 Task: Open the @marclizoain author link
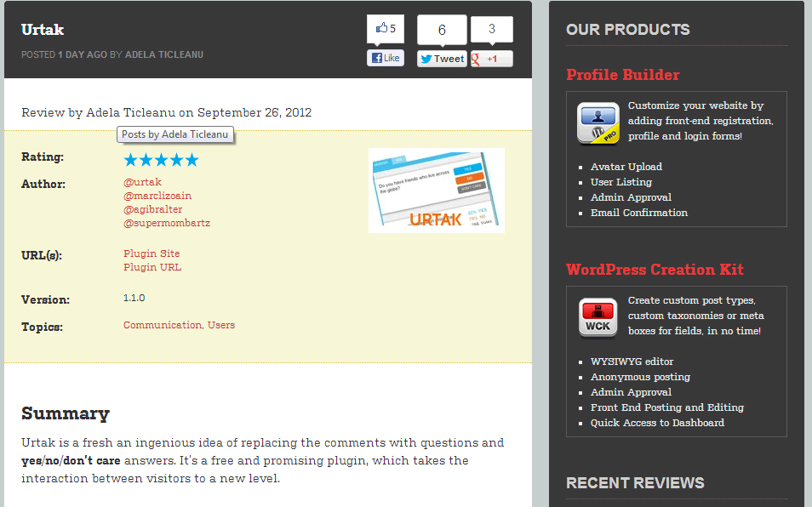(157, 196)
